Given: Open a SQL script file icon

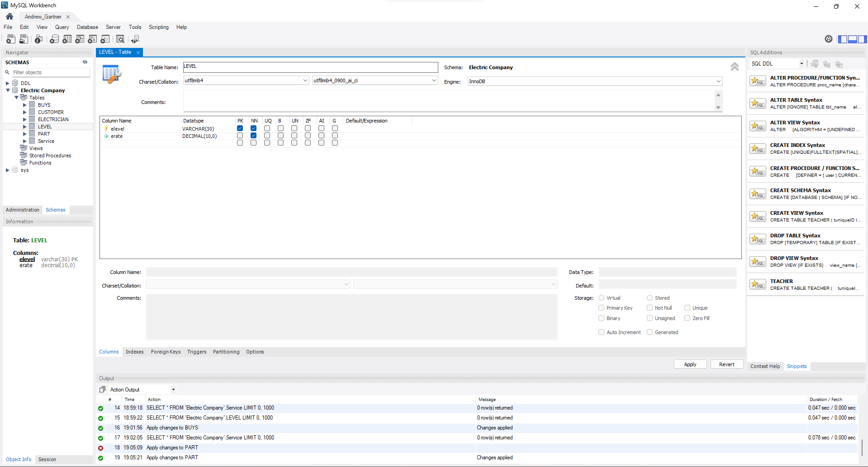Looking at the screenshot, I should click(24, 39).
